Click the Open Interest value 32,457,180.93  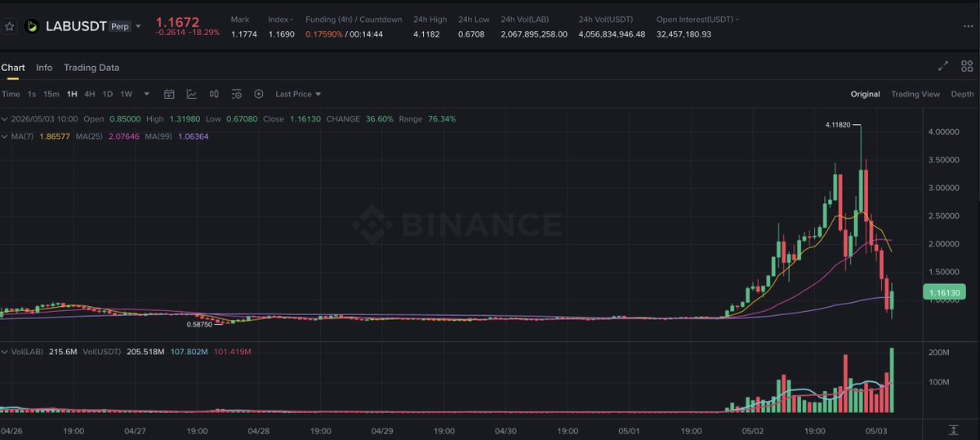(684, 34)
